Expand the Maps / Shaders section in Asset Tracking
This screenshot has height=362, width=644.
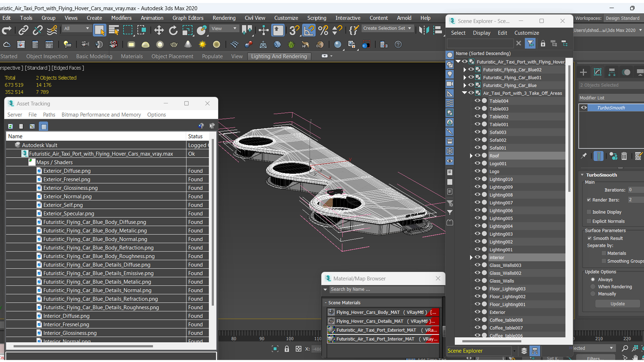click(32, 162)
